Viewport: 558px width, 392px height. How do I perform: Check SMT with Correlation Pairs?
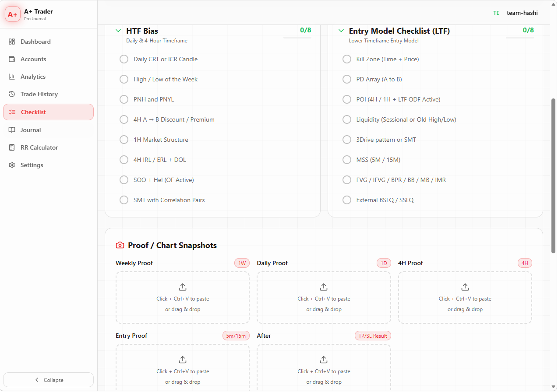(x=124, y=200)
